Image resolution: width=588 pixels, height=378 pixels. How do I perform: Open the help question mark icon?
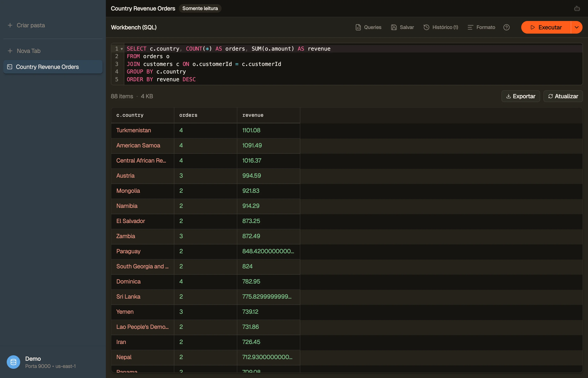click(506, 27)
